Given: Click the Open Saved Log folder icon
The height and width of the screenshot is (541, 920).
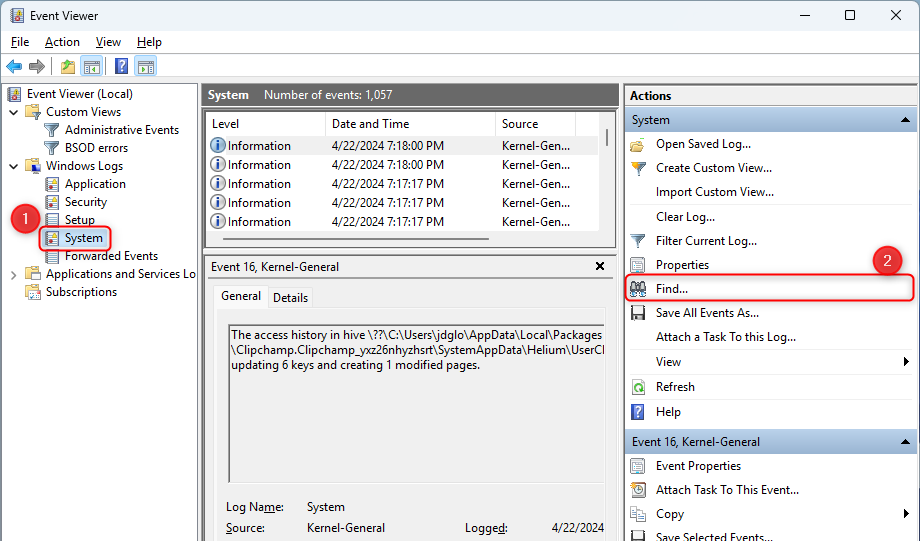Looking at the screenshot, I should (x=638, y=144).
